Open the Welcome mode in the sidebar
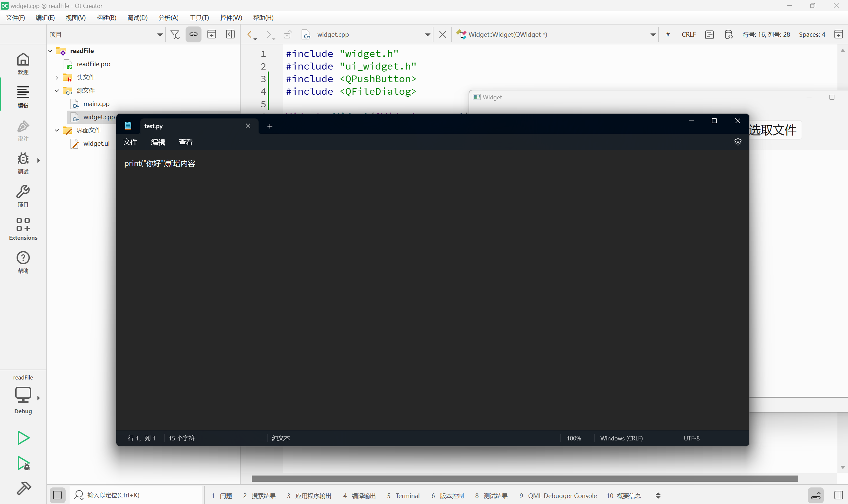This screenshot has width=848, height=504. 23,63
